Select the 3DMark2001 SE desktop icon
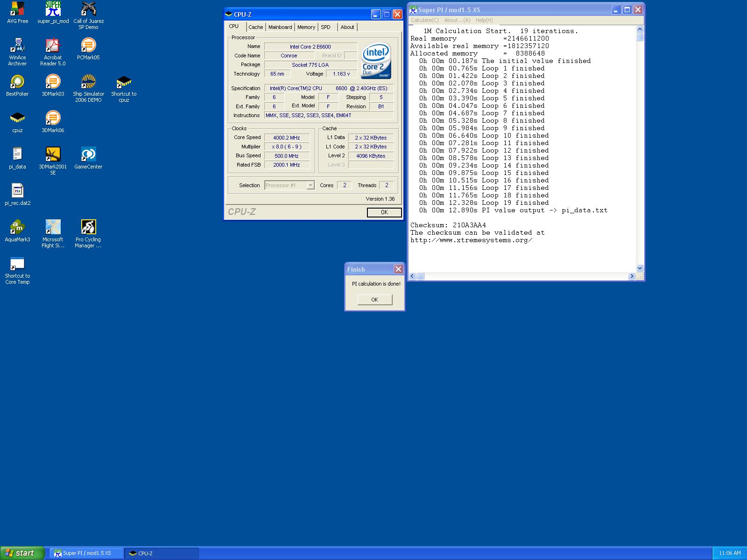This screenshot has height=560, width=747. pyautogui.click(x=53, y=161)
